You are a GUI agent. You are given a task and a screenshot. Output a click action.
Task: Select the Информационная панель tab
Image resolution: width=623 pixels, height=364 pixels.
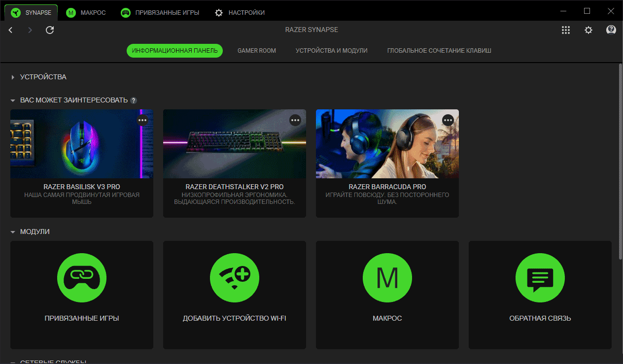pyautogui.click(x=175, y=51)
